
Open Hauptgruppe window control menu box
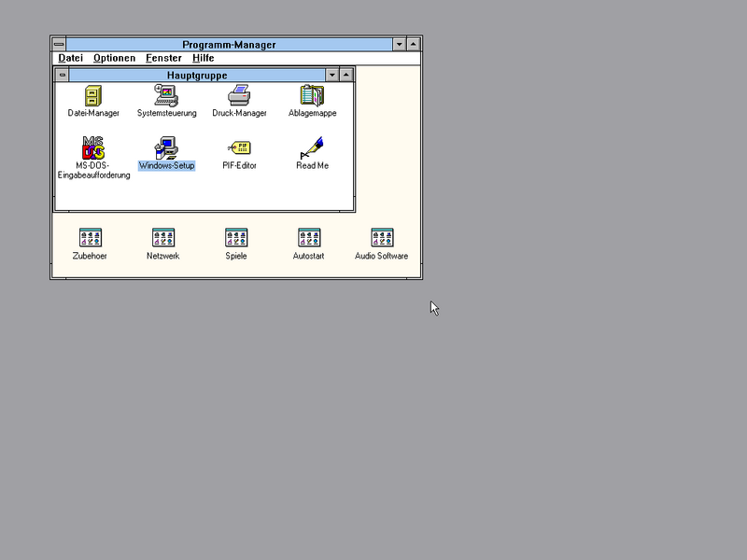(x=63, y=75)
